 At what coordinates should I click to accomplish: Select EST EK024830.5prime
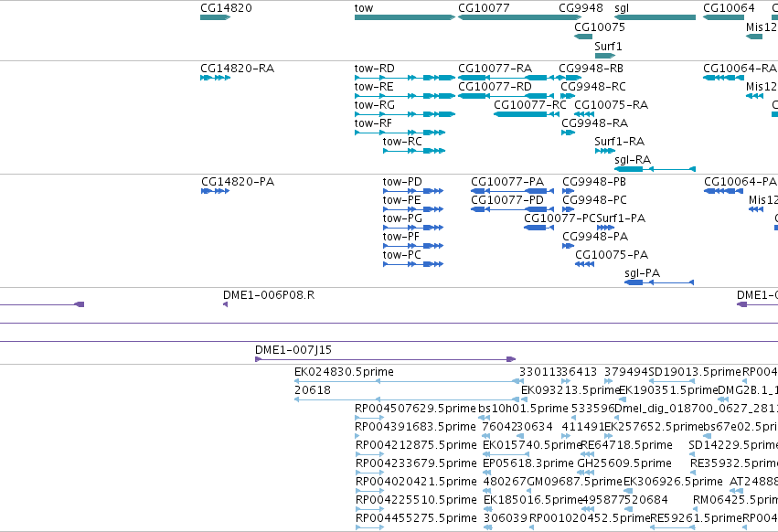point(409,381)
